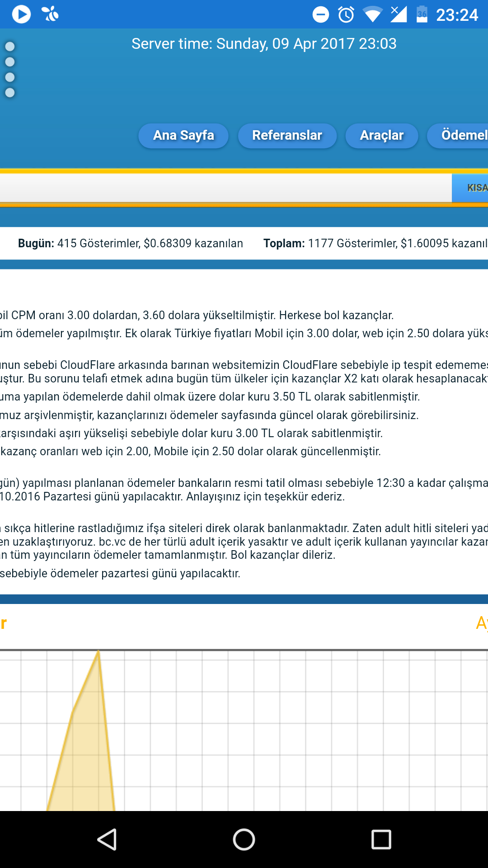This screenshot has height=868, width=488.
Task: Tap the bc.vc adult içerik yasaktır line
Action: pos(244,542)
